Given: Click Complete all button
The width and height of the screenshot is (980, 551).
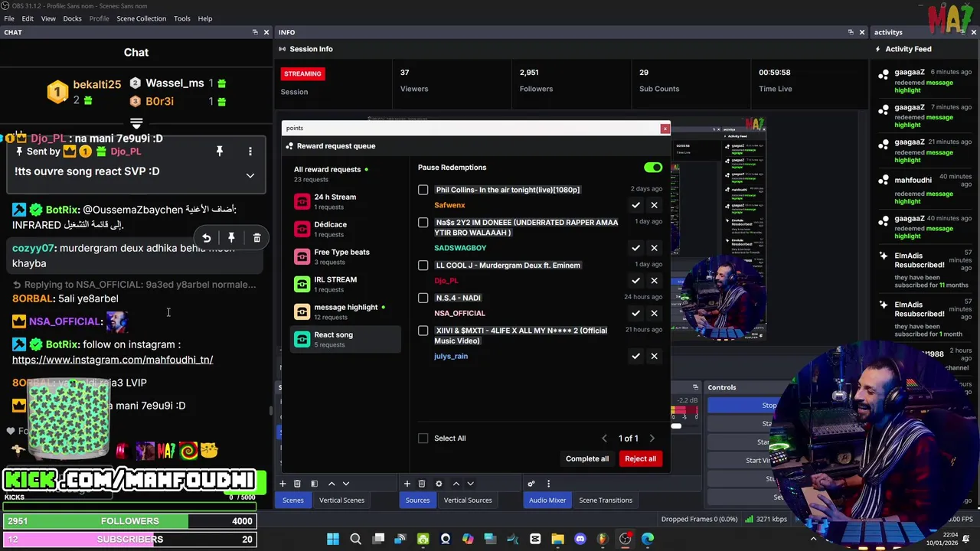Looking at the screenshot, I should 587,459.
